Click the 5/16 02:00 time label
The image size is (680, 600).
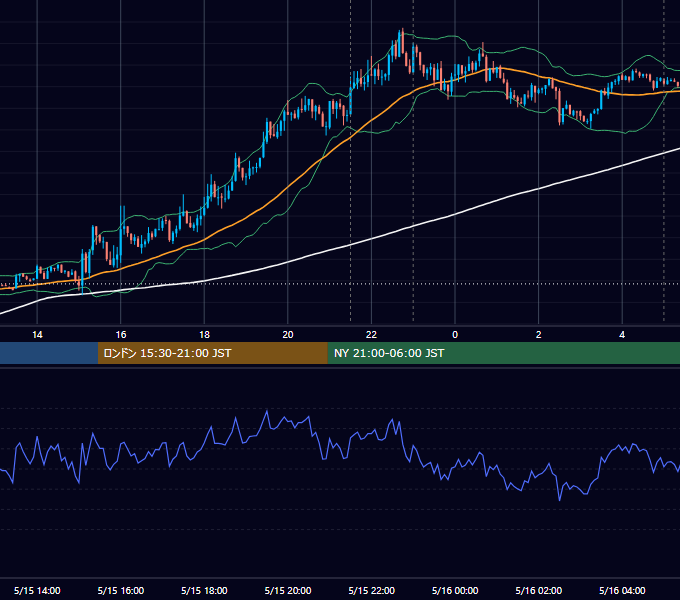point(539,590)
